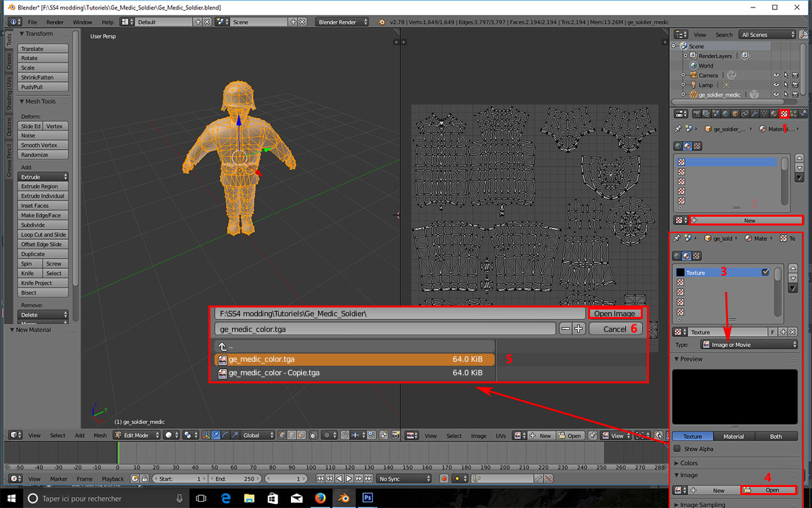Screen dimensions: 812x508
Task: Open the texture Type Image or Movie dropdown
Action: 749,344
